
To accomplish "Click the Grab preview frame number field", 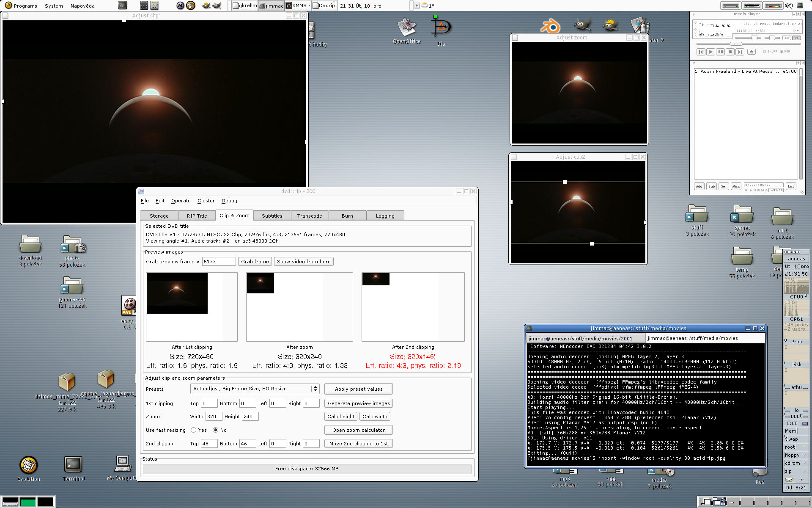I will 219,262.
